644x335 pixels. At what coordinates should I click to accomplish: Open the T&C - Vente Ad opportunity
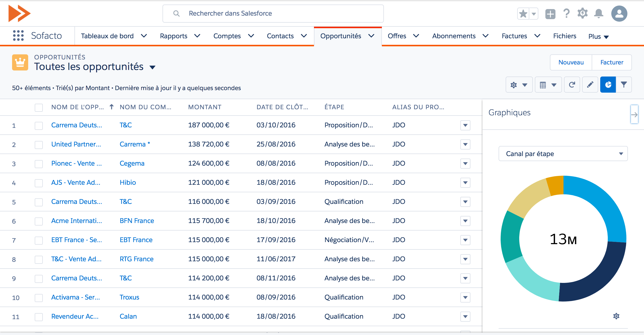(x=76, y=259)
